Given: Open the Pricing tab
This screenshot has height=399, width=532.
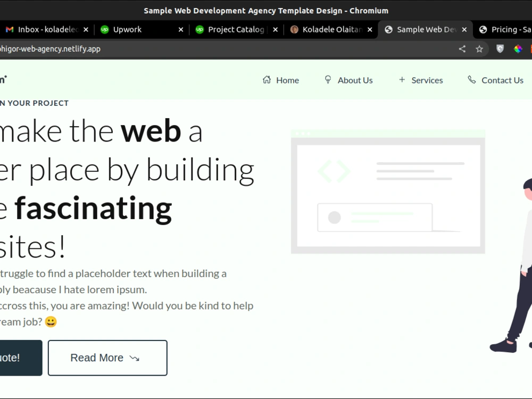Looking at the screenshot, I should tap(504, 29).
